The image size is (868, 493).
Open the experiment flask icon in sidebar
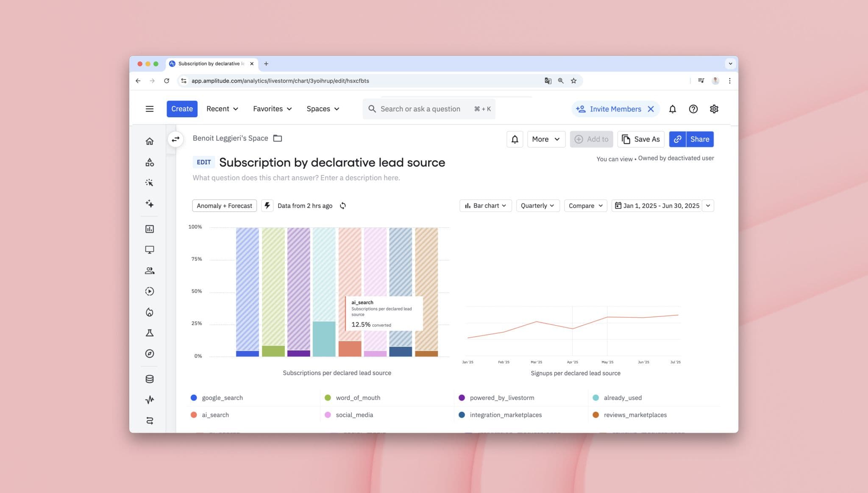point(149,333)
